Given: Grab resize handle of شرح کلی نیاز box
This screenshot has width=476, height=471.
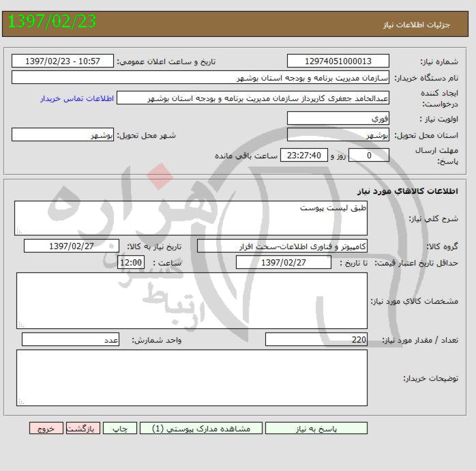Looking at the screenshot, I should [x=19, y=231].
